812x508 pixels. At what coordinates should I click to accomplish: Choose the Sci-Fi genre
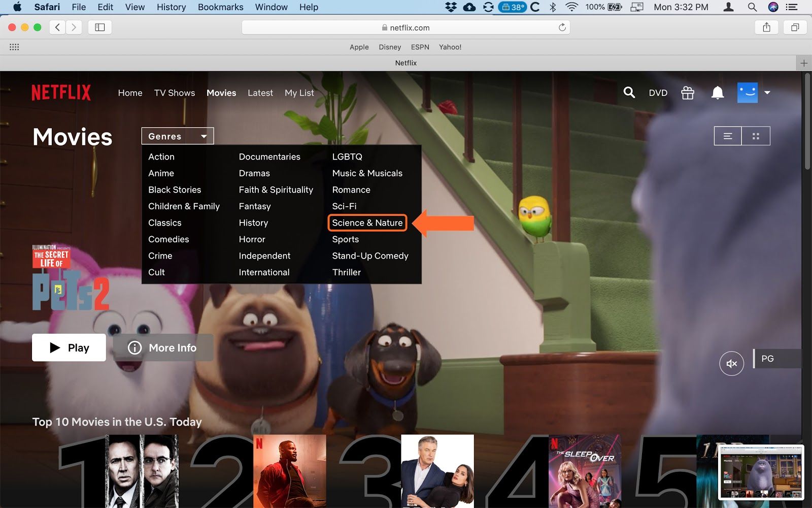pyautogui.click(x=344, y=206)
